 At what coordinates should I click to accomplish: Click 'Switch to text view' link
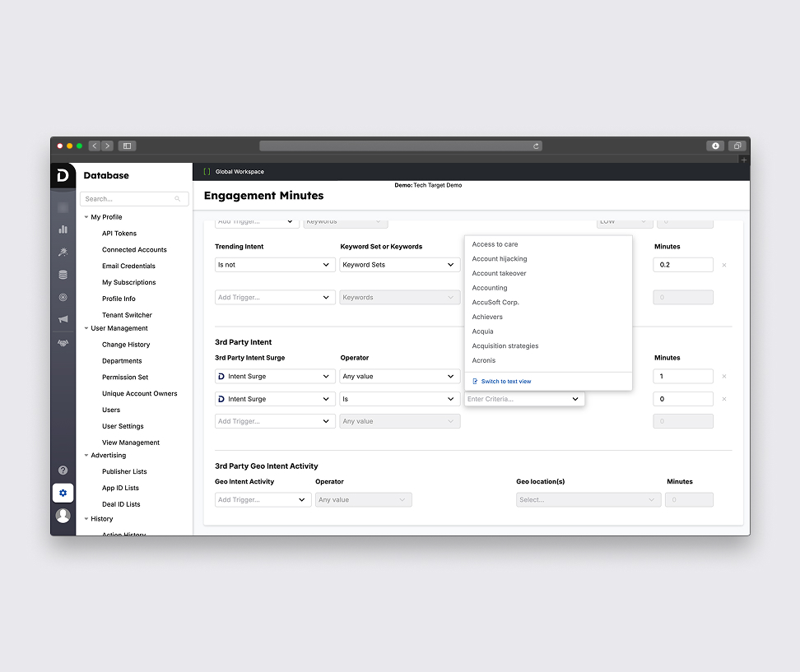click(x=505, y=382)
